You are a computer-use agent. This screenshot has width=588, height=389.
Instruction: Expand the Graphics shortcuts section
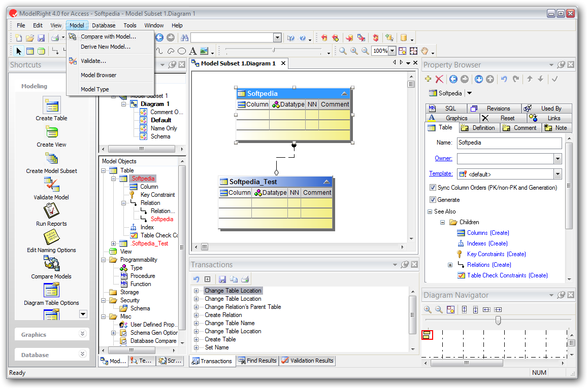click(82, 334)
